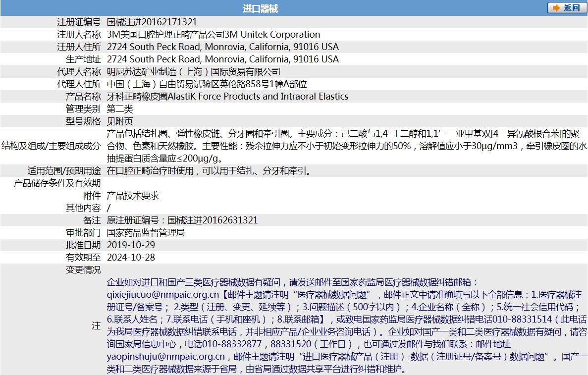Click original registration number 国械注进20162631321
The width and height of the screenshot is (588, 375).
coord(213,220)
